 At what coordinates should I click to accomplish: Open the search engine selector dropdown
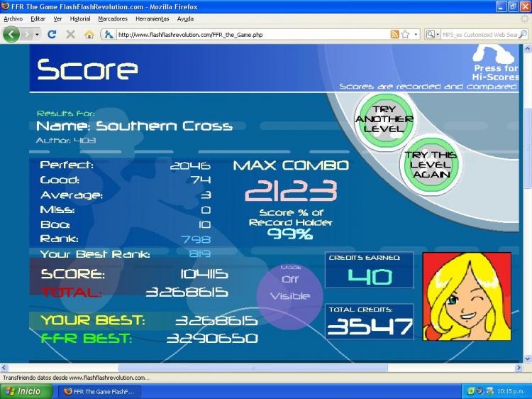click(432, 34)
